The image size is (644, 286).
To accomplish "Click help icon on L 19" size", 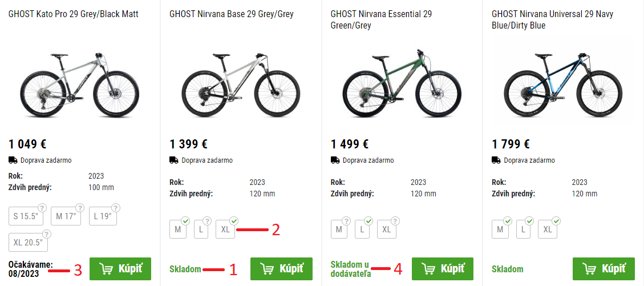I will [x=117, y=207].
